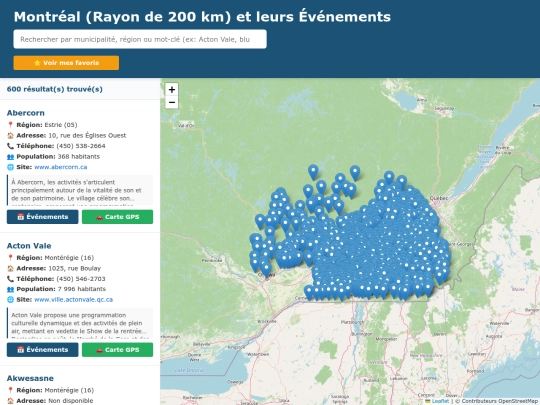Click Abercorn address house icon
Viewport: 540px width, 405px height.
click(10, 136)
